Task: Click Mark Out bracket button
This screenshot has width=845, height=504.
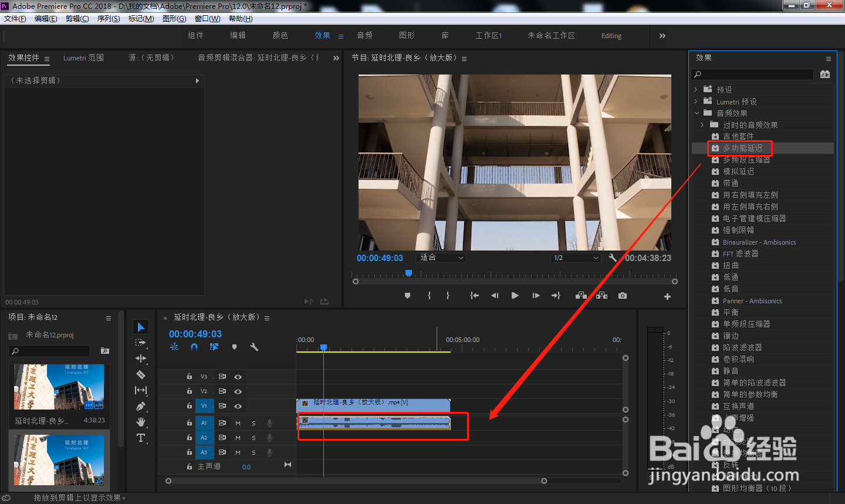Action: click(x=448, y=296)
